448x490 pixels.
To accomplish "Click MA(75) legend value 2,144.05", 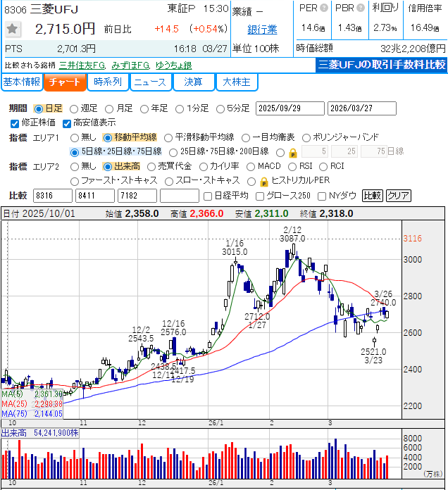I will [x=49, y=414].
